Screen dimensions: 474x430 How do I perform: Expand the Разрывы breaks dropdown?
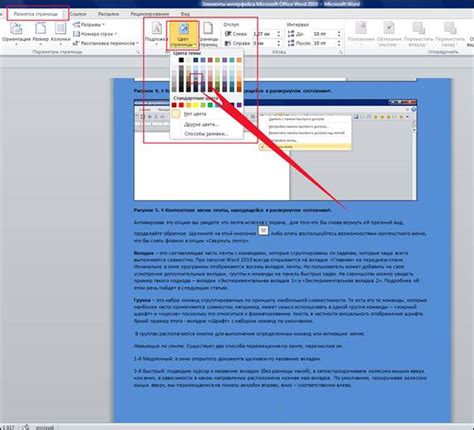pos(89,24)
